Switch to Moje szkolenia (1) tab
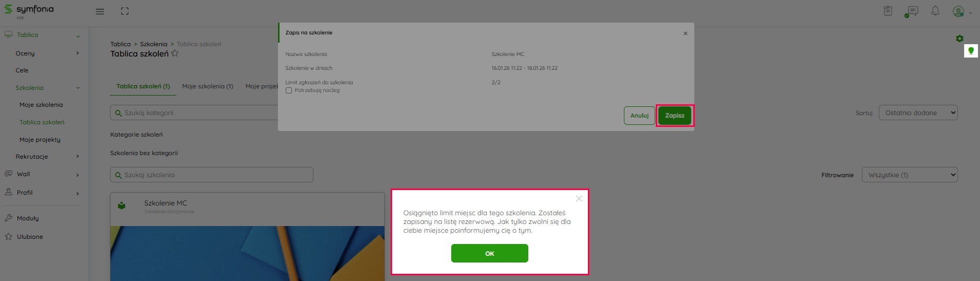This screenshot has height=281, width=980. coord(208,86)
